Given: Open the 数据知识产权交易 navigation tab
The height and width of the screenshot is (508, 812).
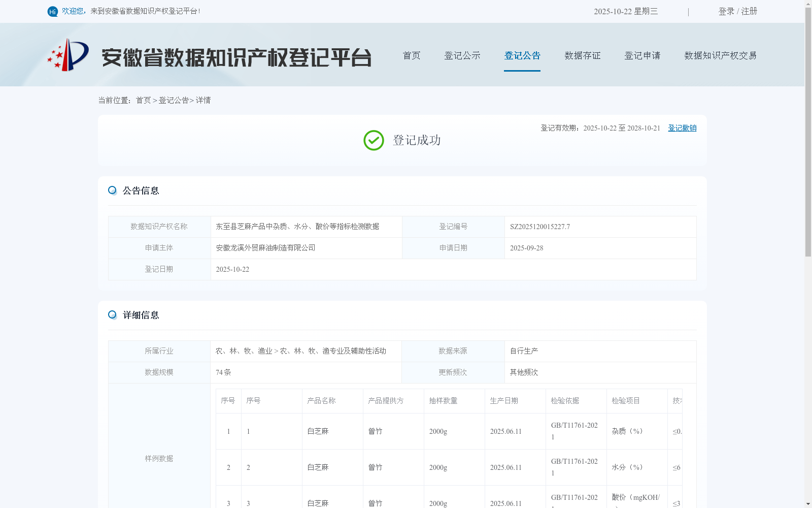Looking at the screenshot, I should coord(721,55).
